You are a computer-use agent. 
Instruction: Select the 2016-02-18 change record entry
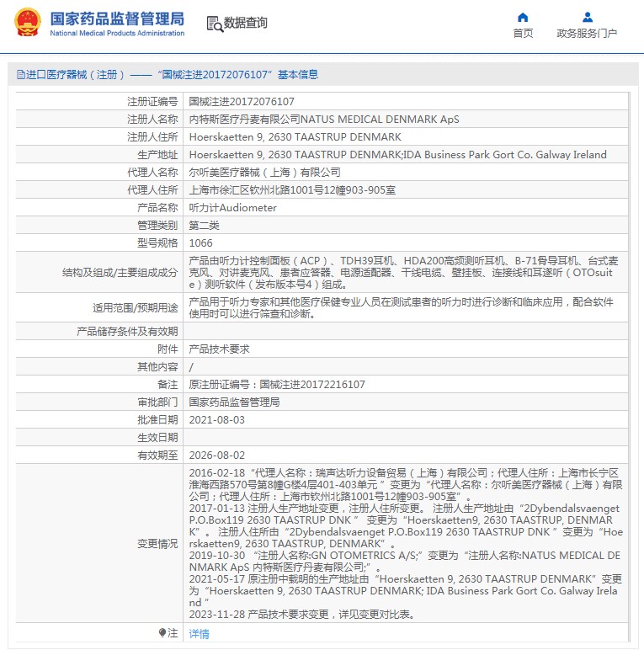point(406,485)
